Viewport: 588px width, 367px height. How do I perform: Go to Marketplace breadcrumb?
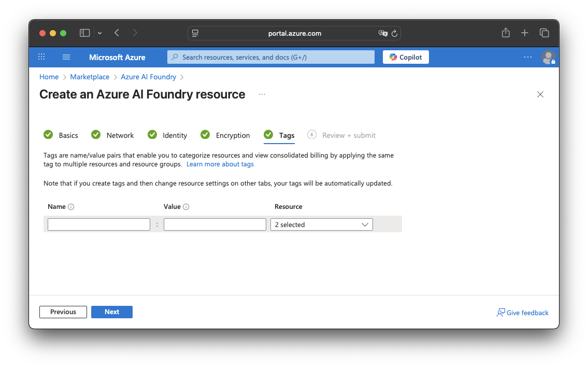point(90,77)
